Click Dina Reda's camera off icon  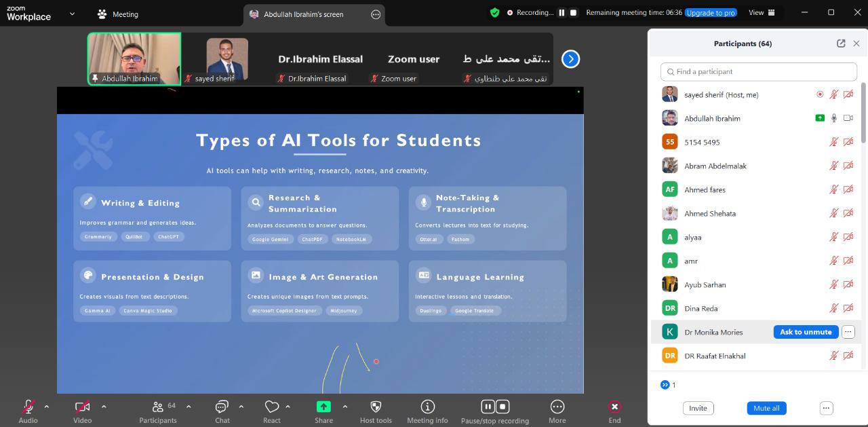point(848,308)
